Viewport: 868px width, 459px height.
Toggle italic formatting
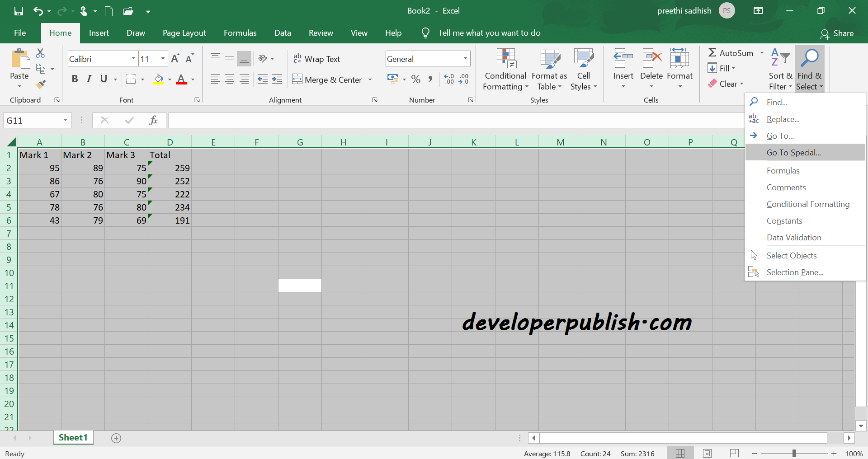(89, 79)
